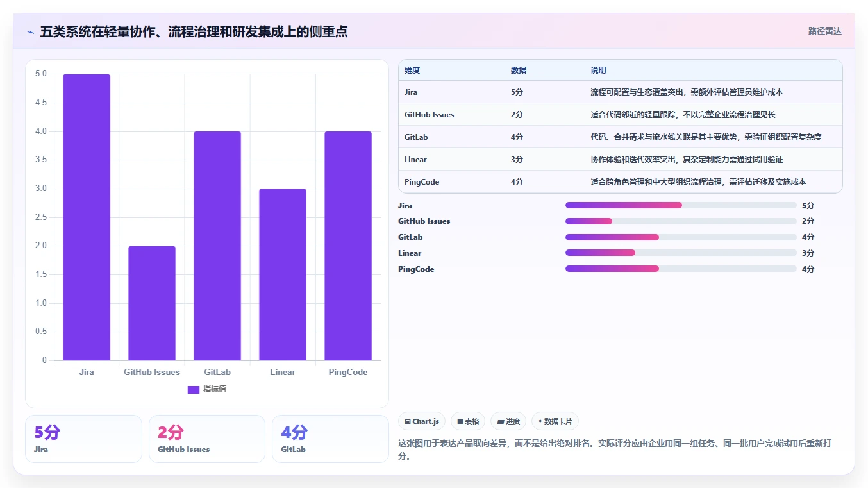Screen dimensions: 868x488
Task: Select the 进度 tag chip
Action: tap(508, 421)
